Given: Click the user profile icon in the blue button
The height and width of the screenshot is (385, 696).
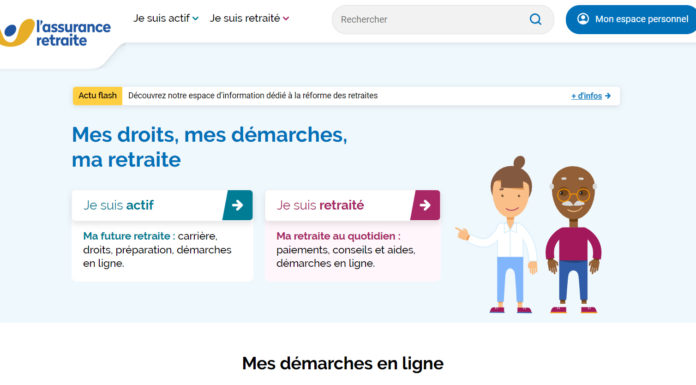Looking at the screenshot, I should click(x=583, y=19).
